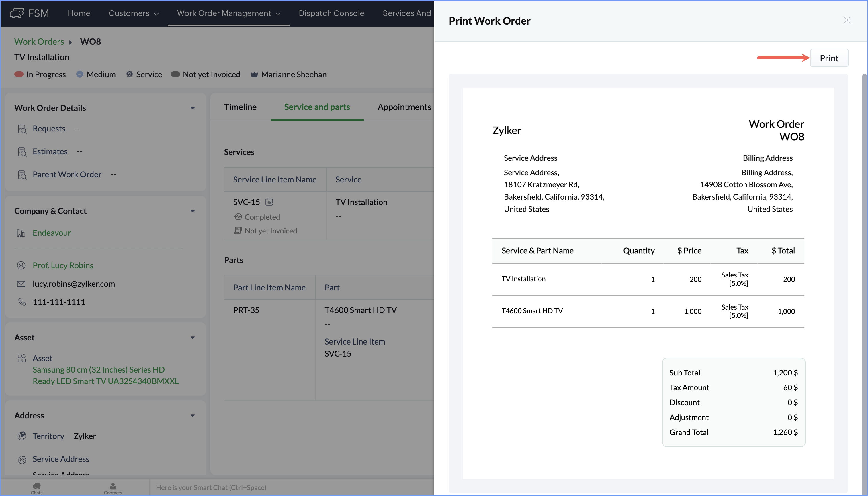Collapse the Company & Contact section
Viewport: 868px width, 496px height.
[x=193, y=211]
